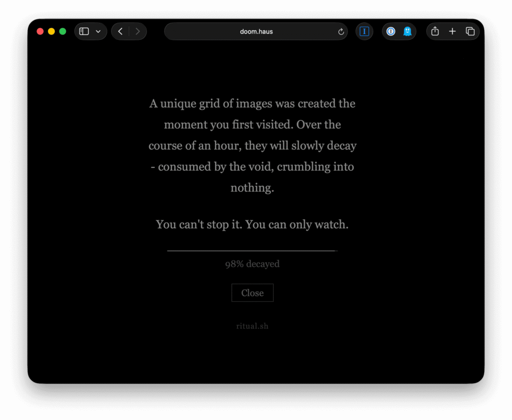The height and width of the screenshot is (420, 512).
Task: Expand the sidebar tab group dropdown chevron
Action: [98, 31]
